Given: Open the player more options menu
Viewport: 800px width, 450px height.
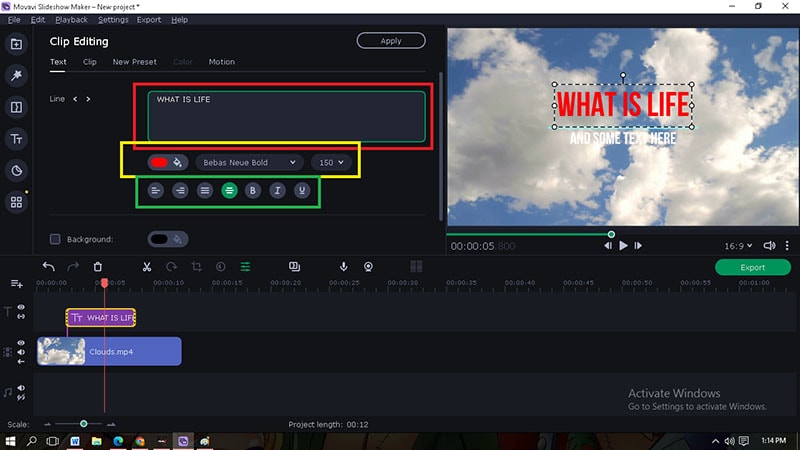Looking at the screenshot, I should pos(787,245).
